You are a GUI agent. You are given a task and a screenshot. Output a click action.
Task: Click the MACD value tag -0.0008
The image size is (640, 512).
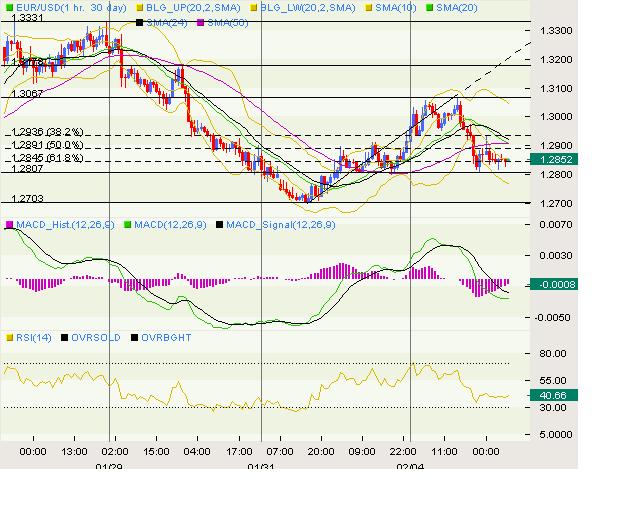[x=553, y=285]
